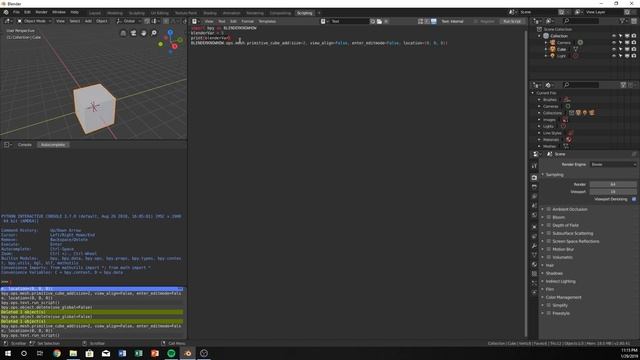
Task: Click the outliner search field
Action: tap(581, 21)
